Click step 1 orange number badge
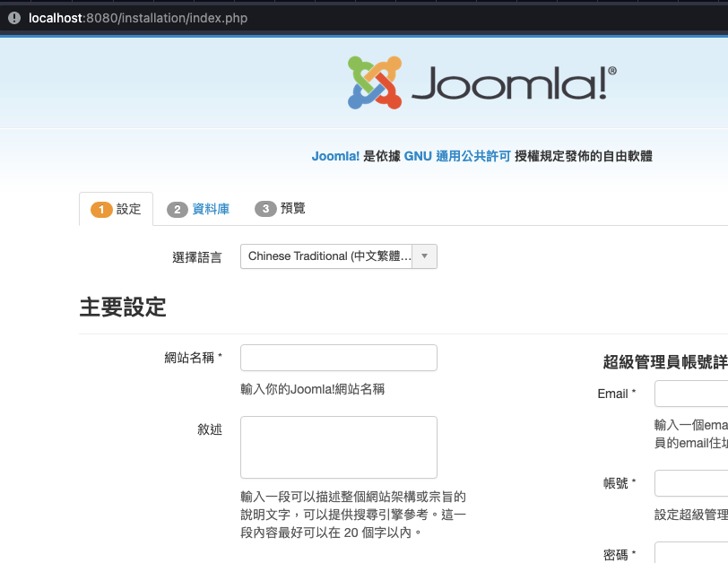Screen dimensions: 728x563 [x=101, y=209]
